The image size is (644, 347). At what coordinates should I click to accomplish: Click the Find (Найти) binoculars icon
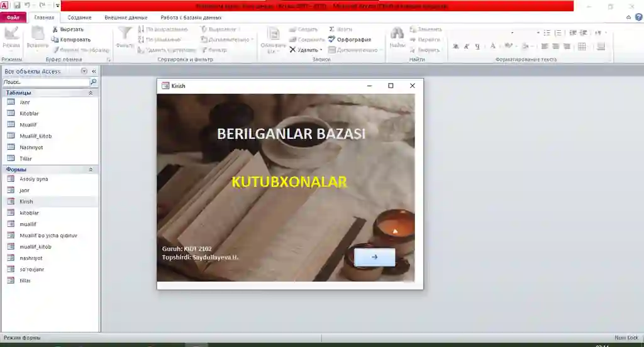tap(397, 33)
